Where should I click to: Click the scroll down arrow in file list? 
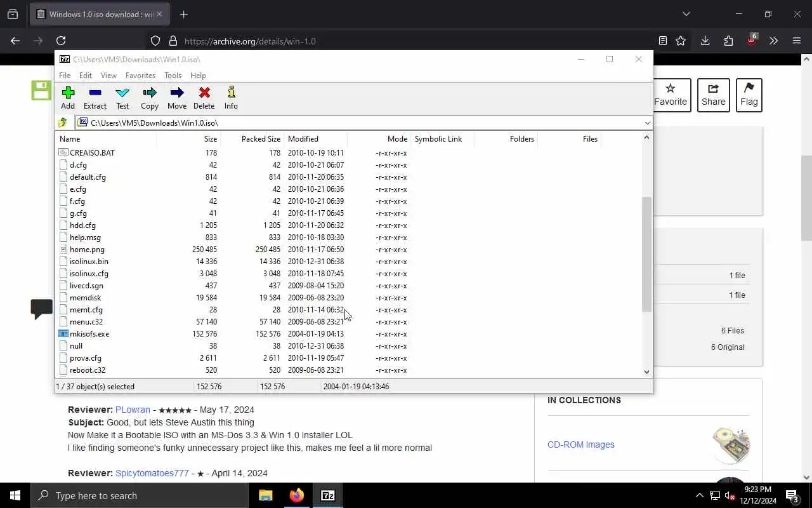click(647, 372)
